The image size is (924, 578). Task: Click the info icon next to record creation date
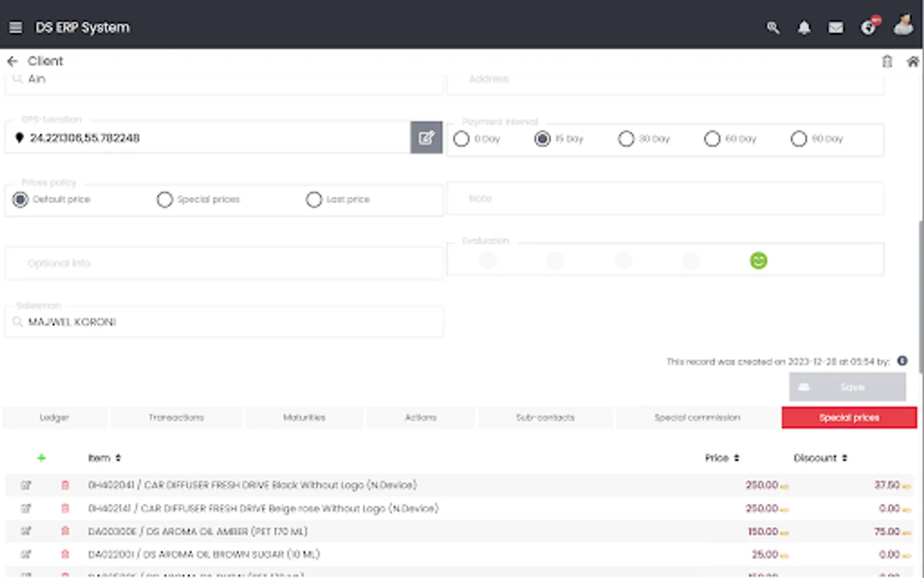tap(902, 361)
